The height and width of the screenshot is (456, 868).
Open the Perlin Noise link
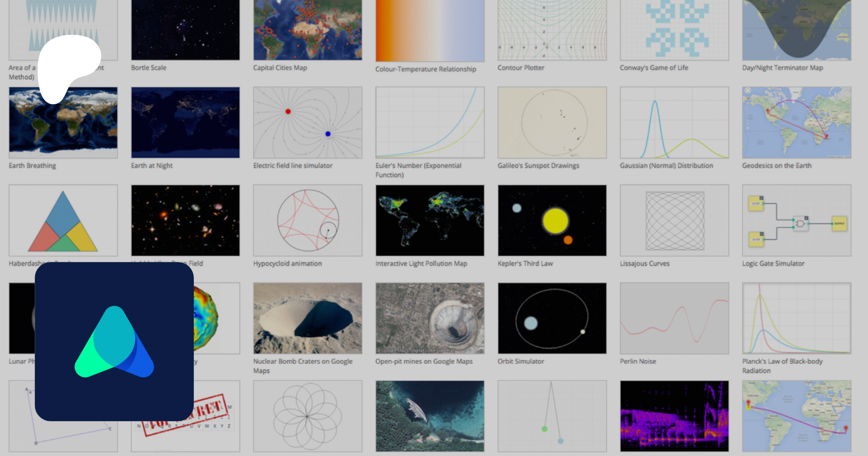(637, 361)
